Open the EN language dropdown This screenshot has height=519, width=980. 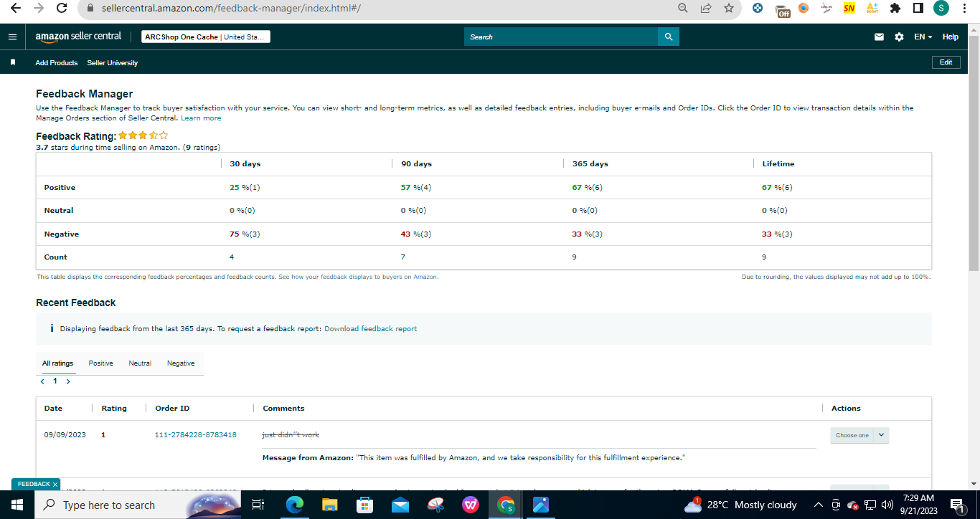[923, 37]
